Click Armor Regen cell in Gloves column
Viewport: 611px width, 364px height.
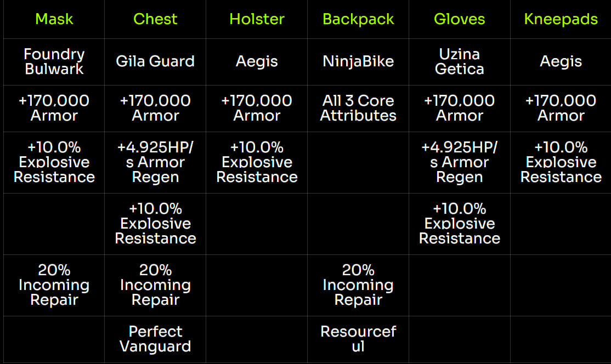click(460, 162)
